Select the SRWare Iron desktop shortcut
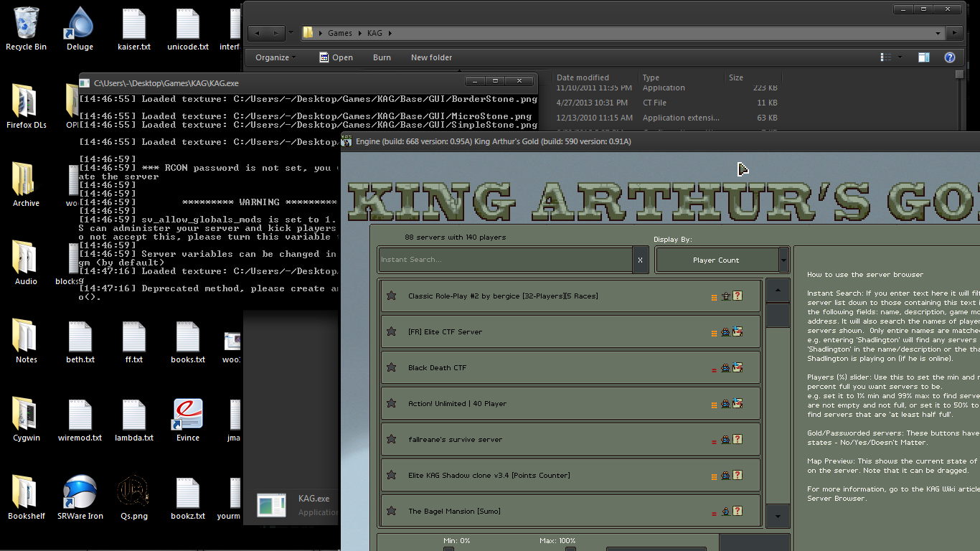 click(80, 499)
